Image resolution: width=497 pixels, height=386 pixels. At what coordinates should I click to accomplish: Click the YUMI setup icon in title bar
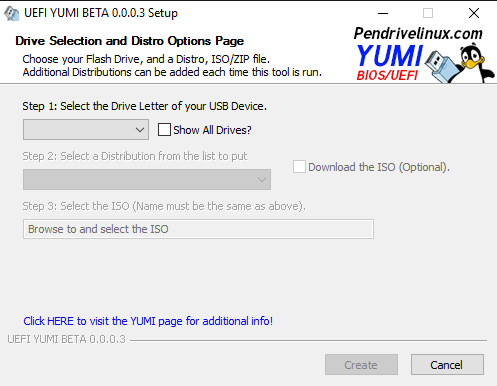[11, 13]
